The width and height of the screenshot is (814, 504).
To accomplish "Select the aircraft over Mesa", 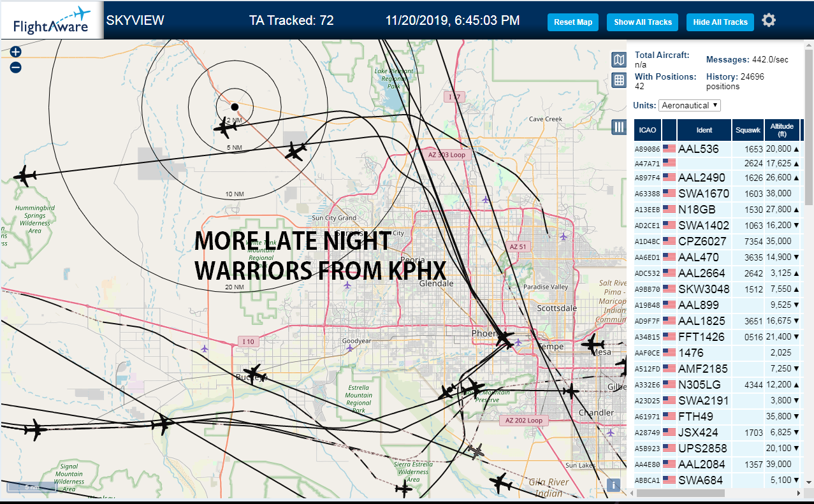I will coord(592,343).
